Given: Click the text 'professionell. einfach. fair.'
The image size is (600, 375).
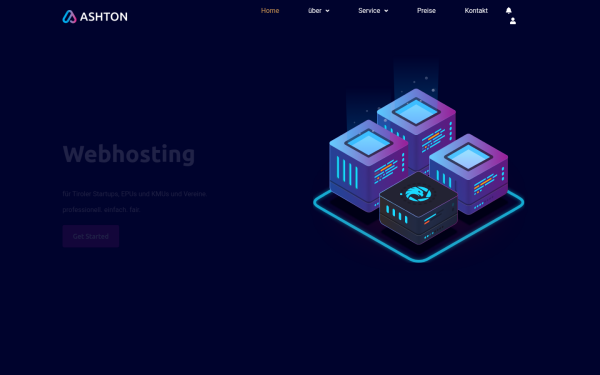Looking at the screenshot, I should click(x=101, y=210).
